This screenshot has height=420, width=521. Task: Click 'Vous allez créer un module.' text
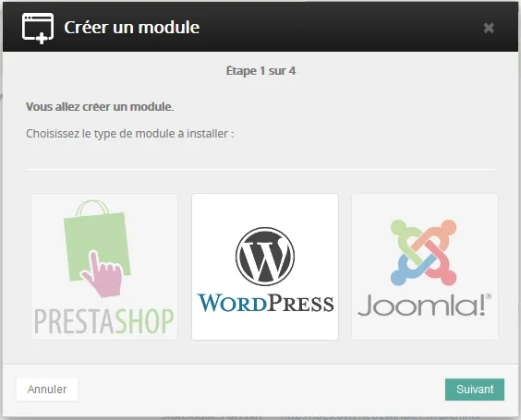click(x=100, y=106)
